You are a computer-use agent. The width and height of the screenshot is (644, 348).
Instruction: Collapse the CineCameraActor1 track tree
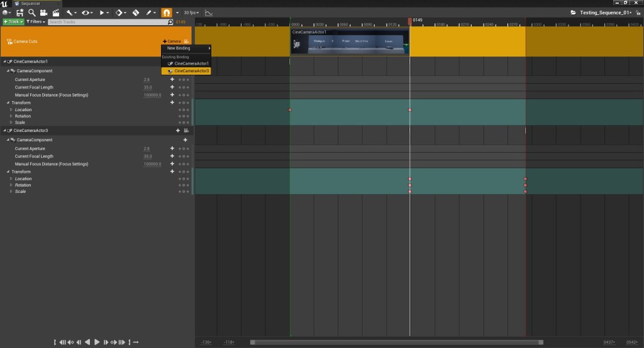[5, 62]
